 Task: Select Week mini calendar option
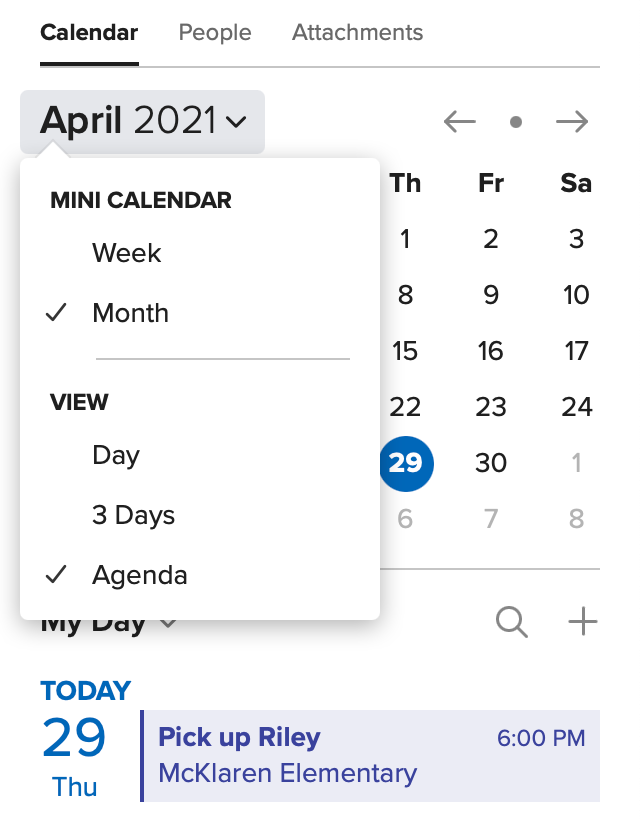click(x=127, y=253)
